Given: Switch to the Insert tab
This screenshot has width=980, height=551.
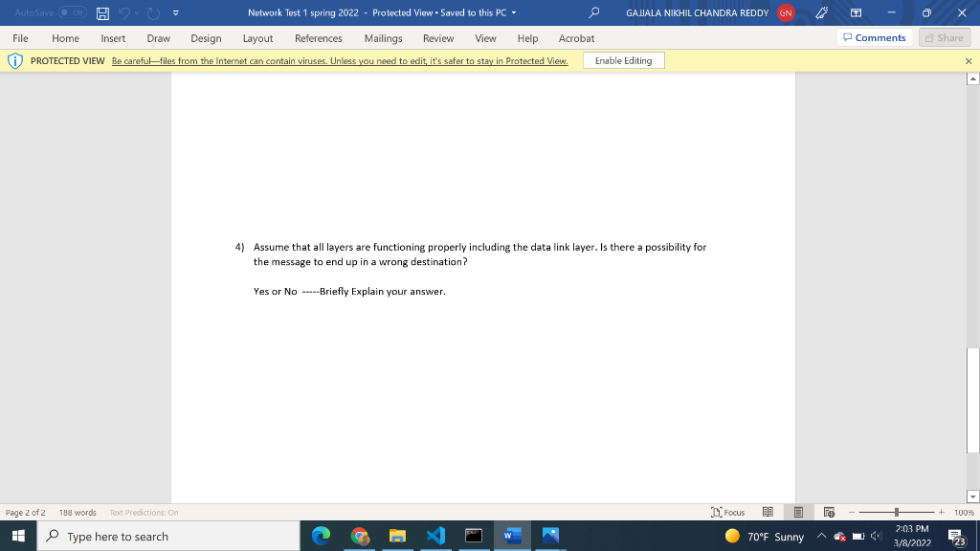Looking at the screenshot, I should click(113, 38).
